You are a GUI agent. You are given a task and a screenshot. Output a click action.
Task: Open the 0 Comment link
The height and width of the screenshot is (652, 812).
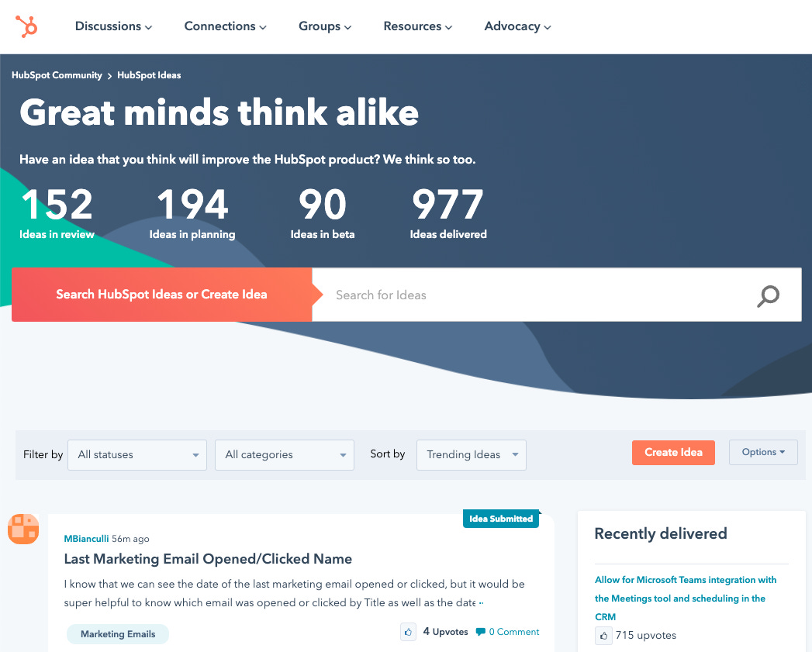513,632
